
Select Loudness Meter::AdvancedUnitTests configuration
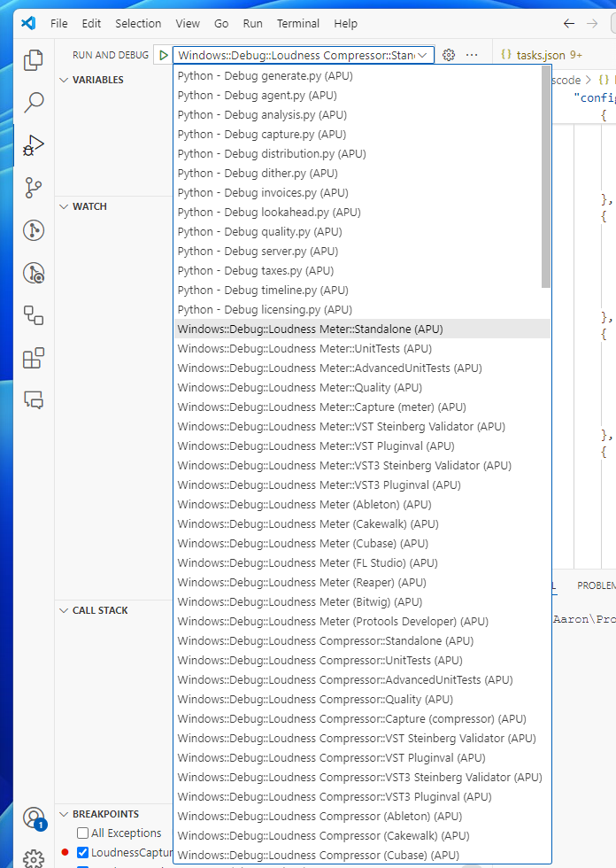coord(362,368)
